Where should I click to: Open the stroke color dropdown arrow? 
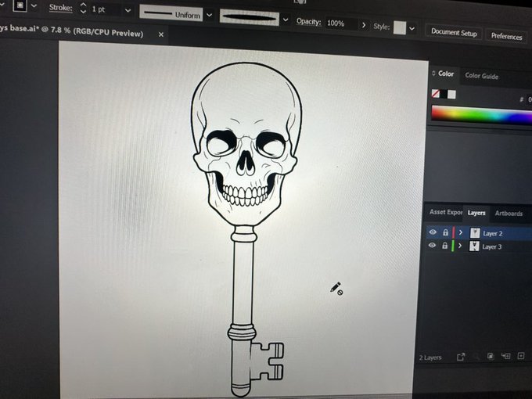click(x=34, y=6)
